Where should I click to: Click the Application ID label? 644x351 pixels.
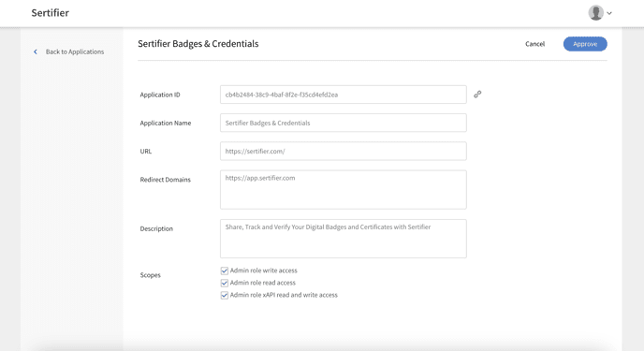tap(160, 95)
